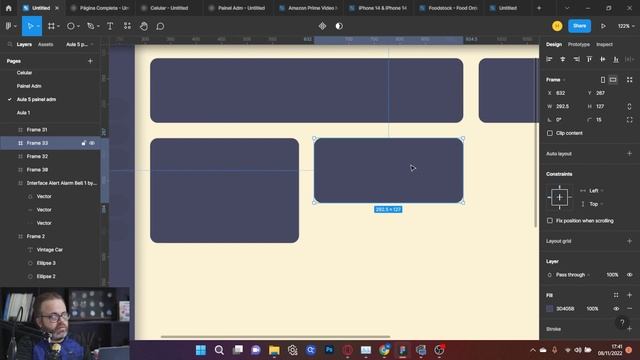The height and width of the screenshot is (360, 640).
Task: Add a new fill with plus button
Action: point(629,295)
